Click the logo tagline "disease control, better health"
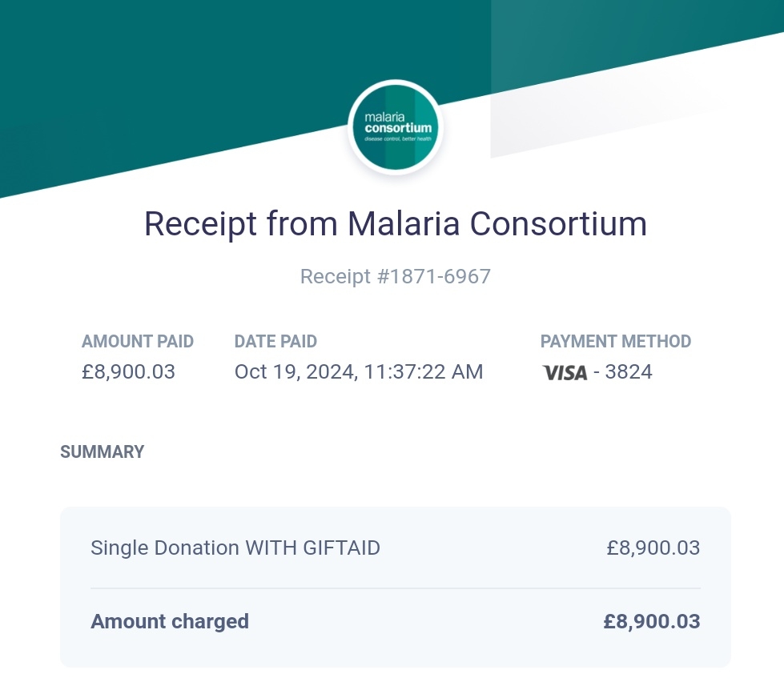Image resolution: width=784 pixels, height=686 pixels. click(398, 139)
